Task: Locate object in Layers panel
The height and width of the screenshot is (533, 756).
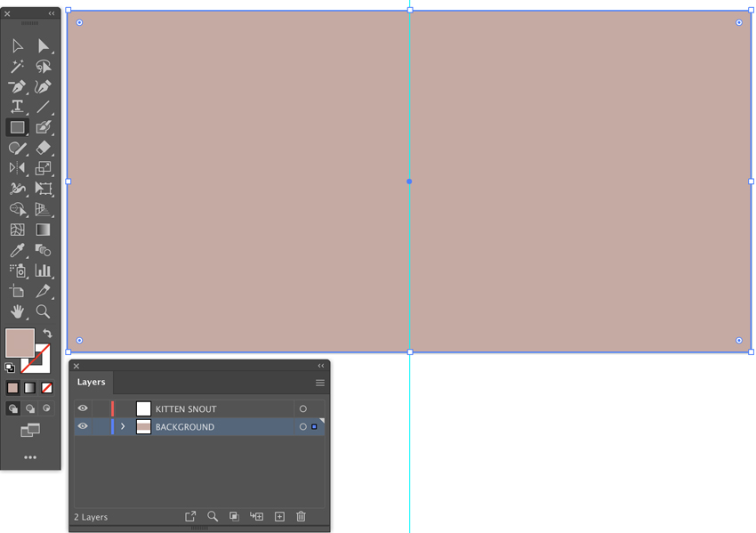Action: click(213, 517)
